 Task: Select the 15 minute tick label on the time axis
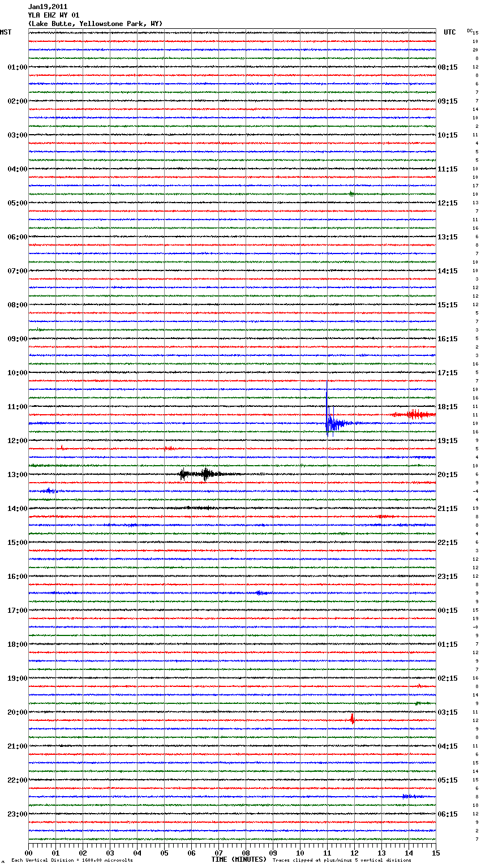[436, 853]
